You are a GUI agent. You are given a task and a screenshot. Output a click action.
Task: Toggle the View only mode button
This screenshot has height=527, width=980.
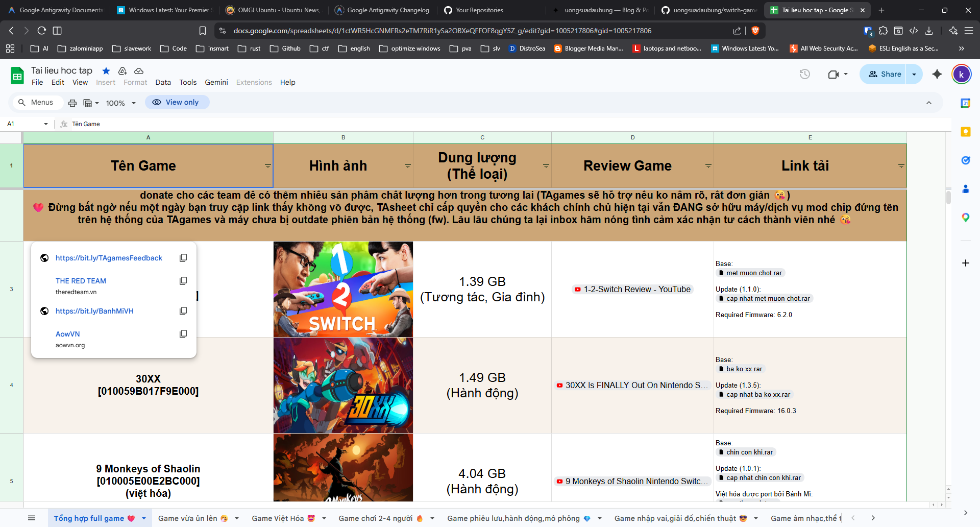point(177,102)
